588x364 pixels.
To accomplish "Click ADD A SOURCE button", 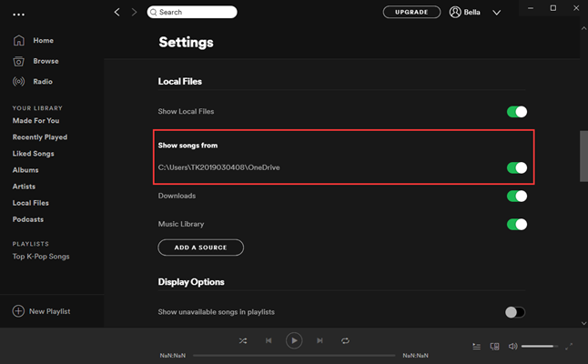I will click(x=200, y=248).
